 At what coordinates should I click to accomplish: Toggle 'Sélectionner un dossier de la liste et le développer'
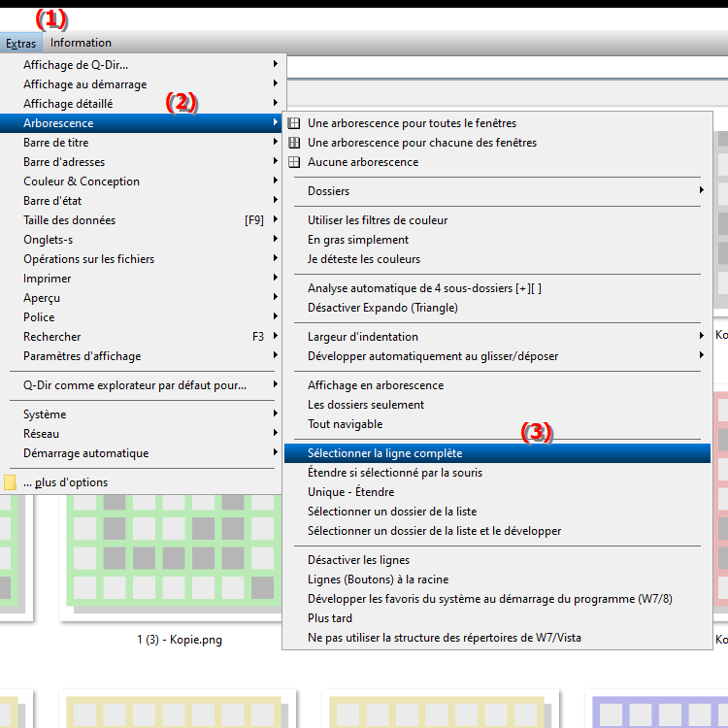[x=497, y=531]
